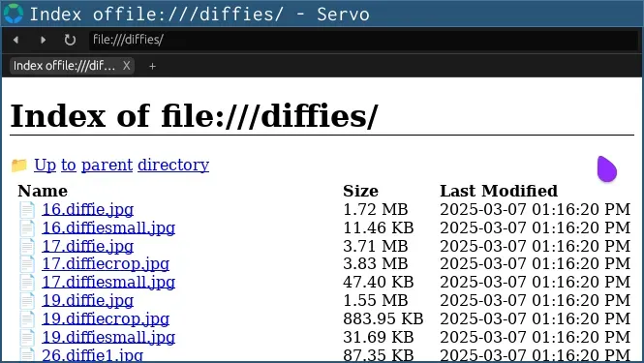Image resolution: width=644 pixels, height=363 pixels.
Task: Open the 19.diffie.jpg link
Action: click(x=88, y=301)
